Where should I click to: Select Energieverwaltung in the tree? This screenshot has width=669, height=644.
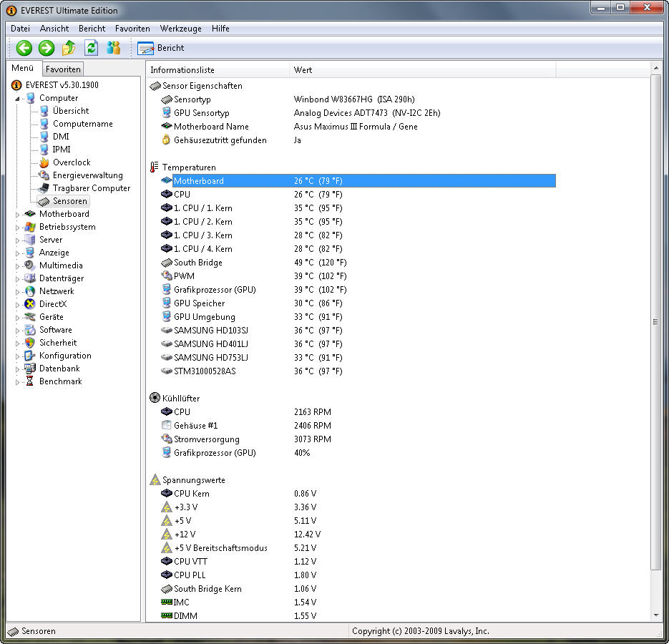tap(87, 175)
